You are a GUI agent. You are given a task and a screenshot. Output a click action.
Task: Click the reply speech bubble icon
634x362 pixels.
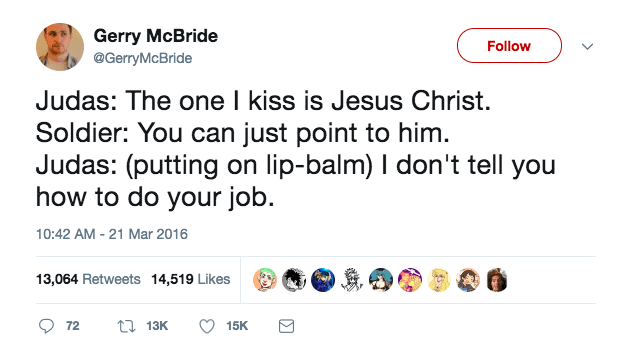tap(46, 326)
